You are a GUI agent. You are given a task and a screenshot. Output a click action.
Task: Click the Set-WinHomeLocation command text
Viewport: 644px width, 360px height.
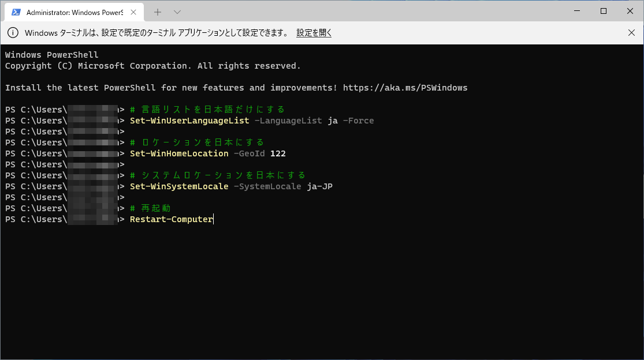click(x=179, y=153)
